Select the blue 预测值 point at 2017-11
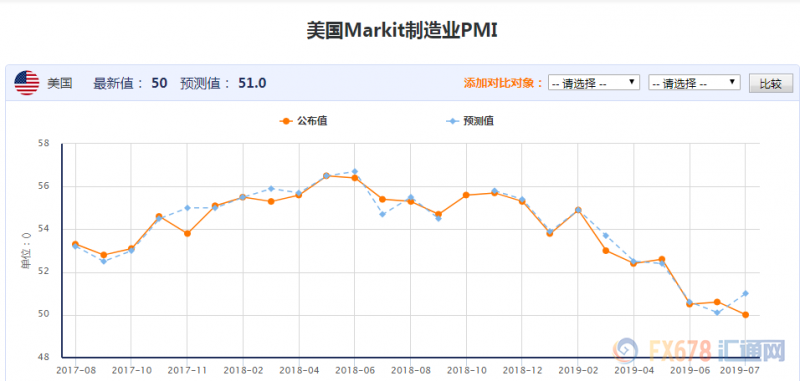 click(x=187, y=208)
